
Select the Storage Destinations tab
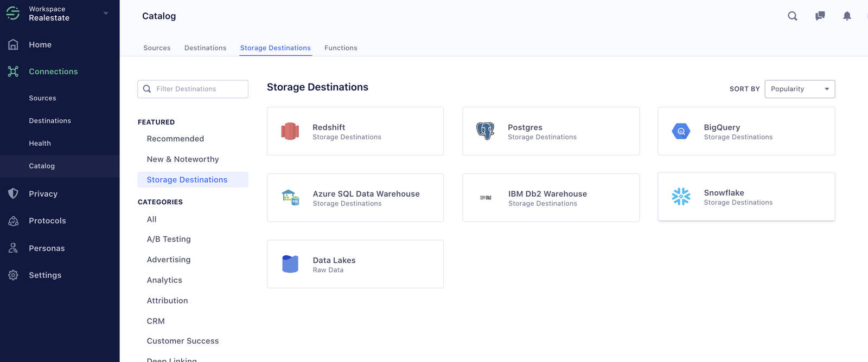click(x=276, y=48)
